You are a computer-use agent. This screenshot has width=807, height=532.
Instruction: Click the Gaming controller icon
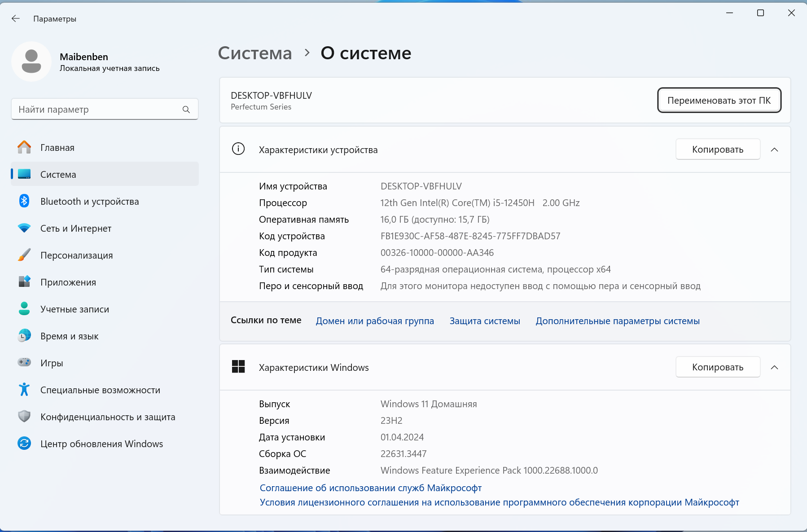[24, 362]
